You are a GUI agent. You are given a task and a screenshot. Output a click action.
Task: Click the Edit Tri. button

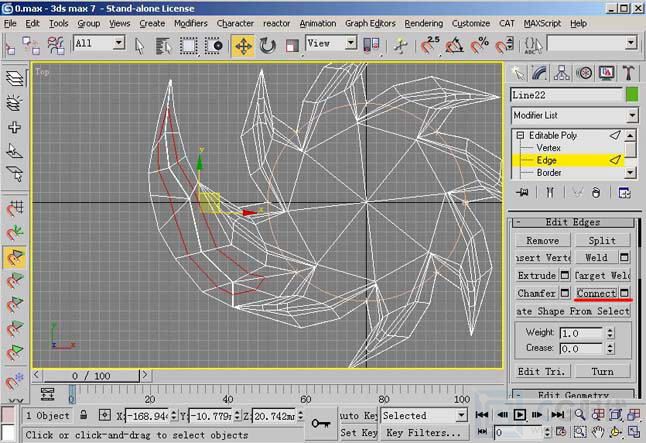click(x=543, y=371)
